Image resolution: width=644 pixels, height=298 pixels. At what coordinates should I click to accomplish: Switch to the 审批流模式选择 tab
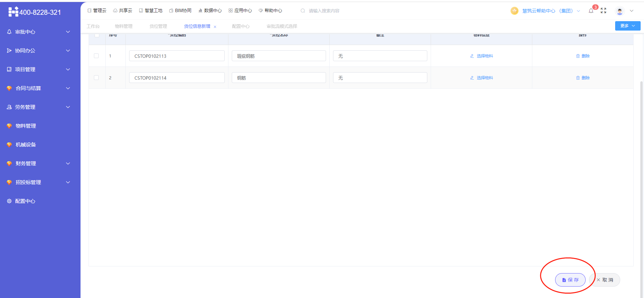click(282, 26)
